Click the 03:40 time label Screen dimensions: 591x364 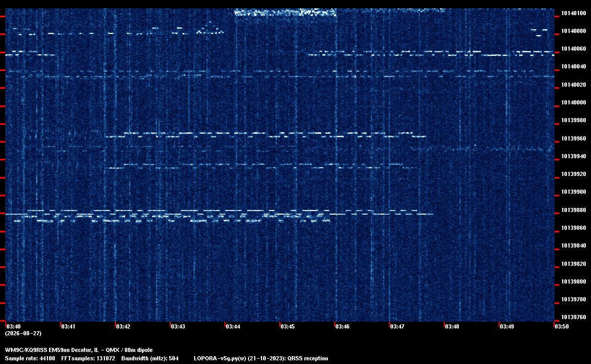14,326
